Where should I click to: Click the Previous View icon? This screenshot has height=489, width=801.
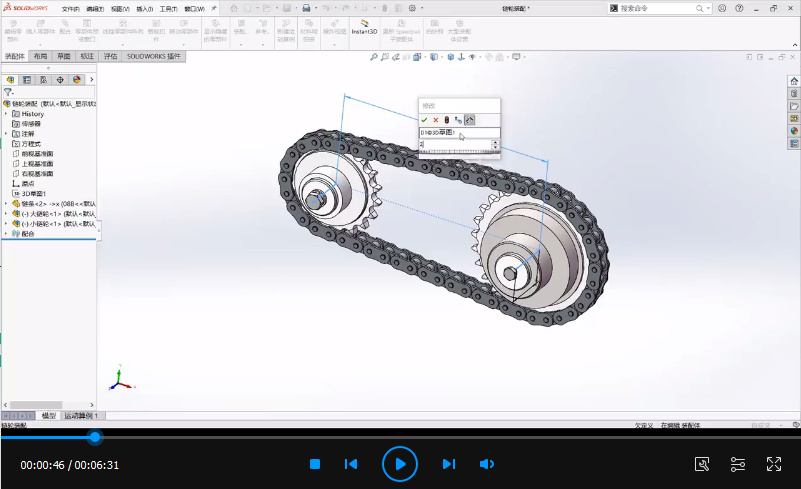point(395,57)
